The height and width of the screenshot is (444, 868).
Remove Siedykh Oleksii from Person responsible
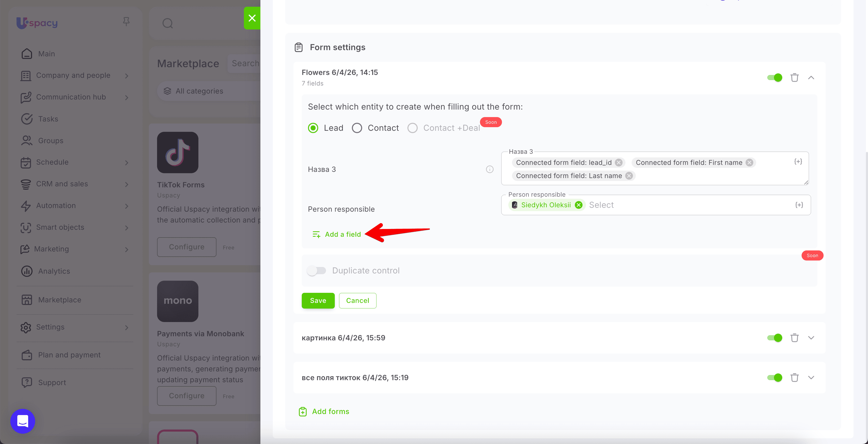579,205
